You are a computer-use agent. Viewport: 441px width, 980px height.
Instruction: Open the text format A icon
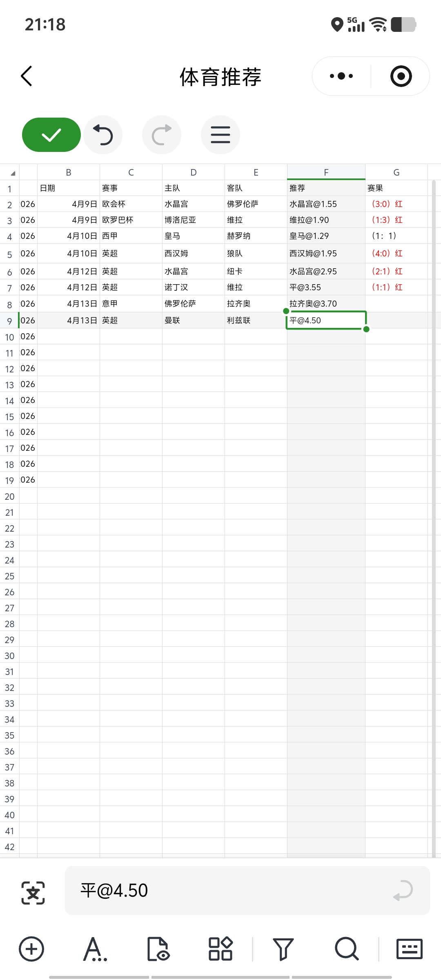coord(95,949)
